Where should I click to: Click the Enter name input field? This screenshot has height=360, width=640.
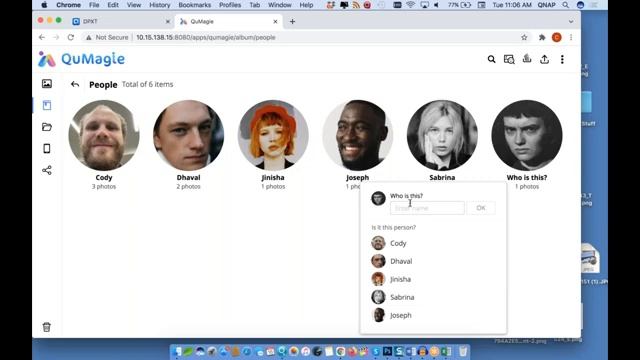coord(427,208)
